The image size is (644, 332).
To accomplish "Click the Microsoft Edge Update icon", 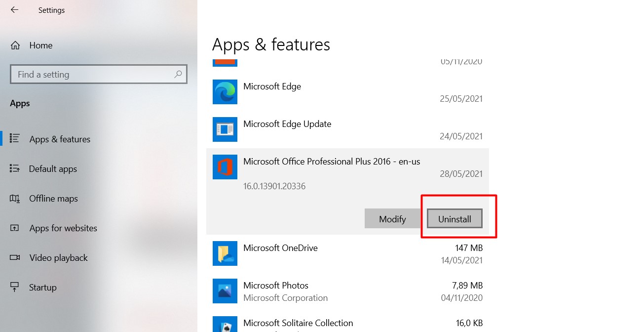I will tap(225, 129).
